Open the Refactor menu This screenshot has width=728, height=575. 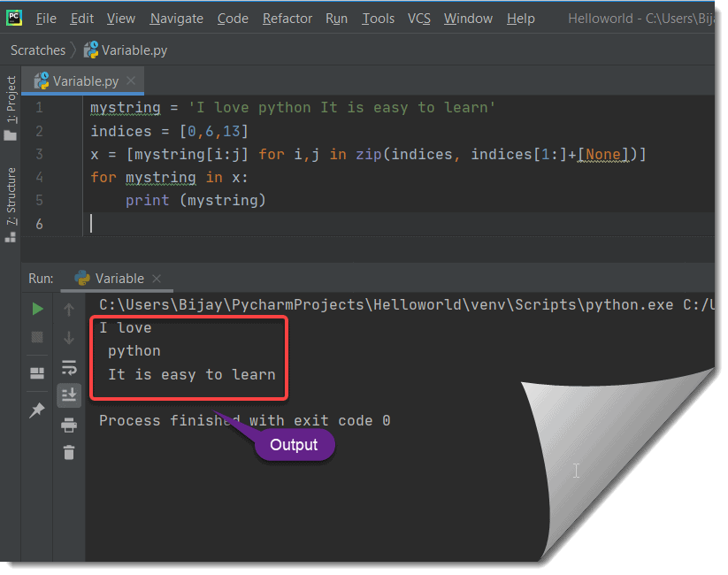tap(287, 18)
